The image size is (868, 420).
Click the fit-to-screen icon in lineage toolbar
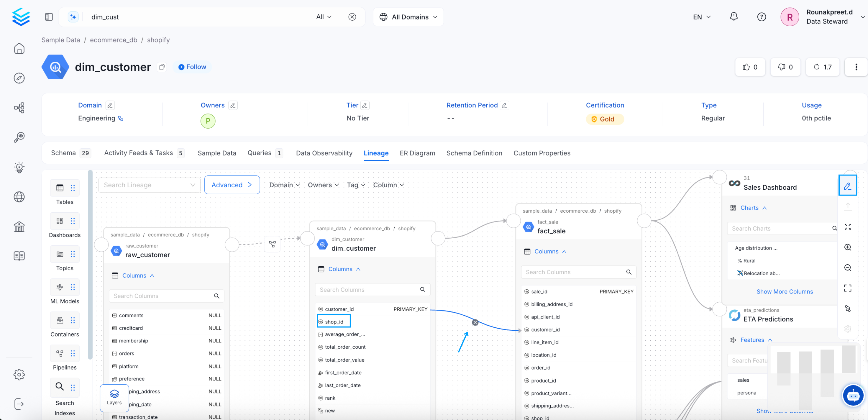[848, 288]
